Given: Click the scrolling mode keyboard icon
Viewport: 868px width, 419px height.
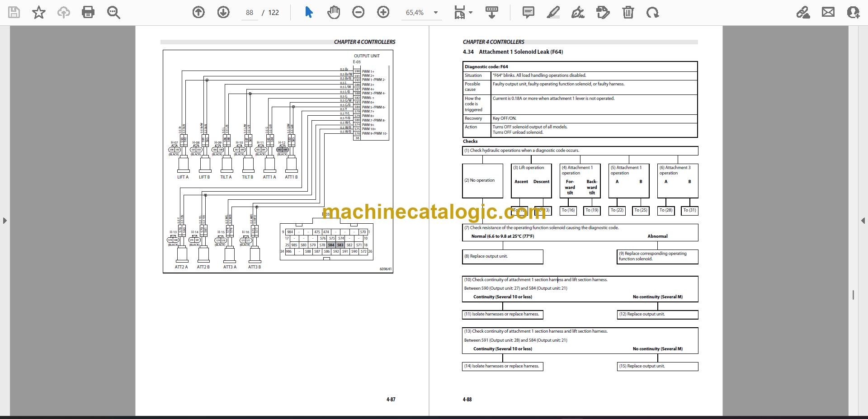Looking at the screenshot, I should (x=492, y=12).
